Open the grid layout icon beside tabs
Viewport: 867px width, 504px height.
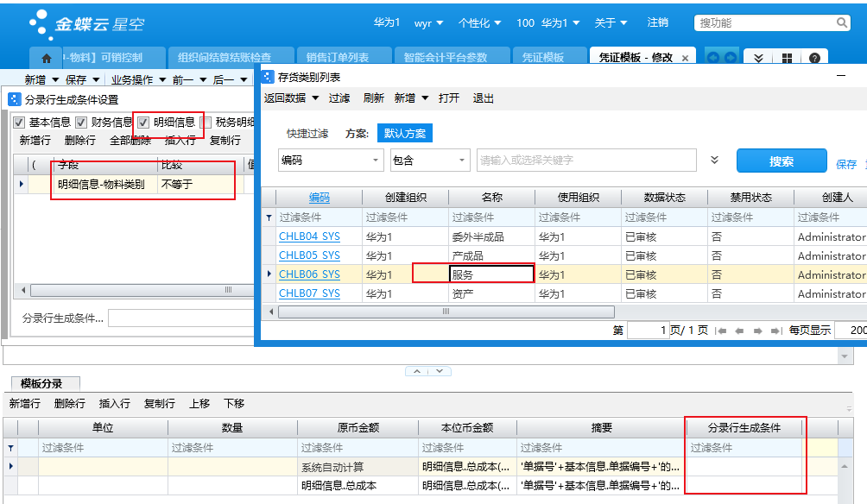pos(787,58)
